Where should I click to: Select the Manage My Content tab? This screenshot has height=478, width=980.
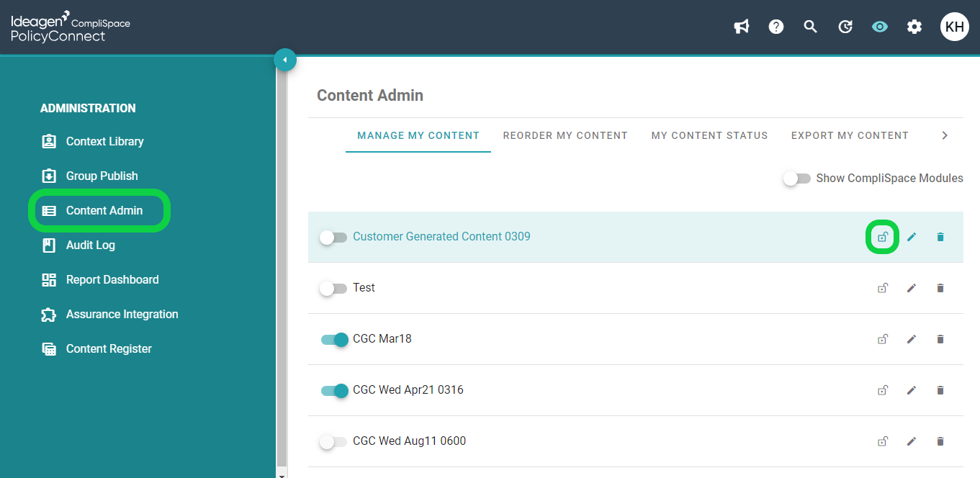click(x=418, y=135)
